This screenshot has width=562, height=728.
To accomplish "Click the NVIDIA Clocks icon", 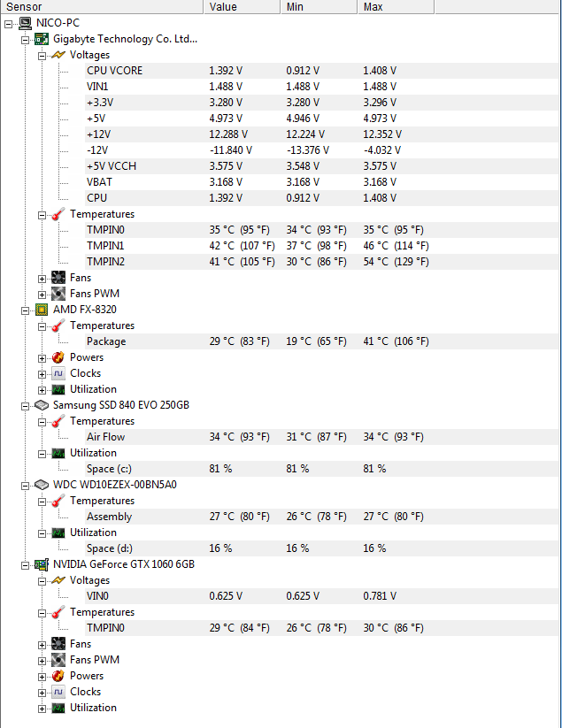I will click(x=58, y=692).
